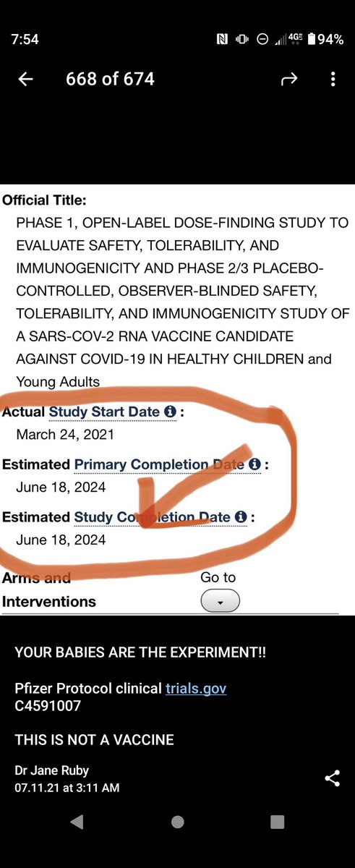Tap the Primary Completion Date link
The image size is (355, 868).
(159, 464)
